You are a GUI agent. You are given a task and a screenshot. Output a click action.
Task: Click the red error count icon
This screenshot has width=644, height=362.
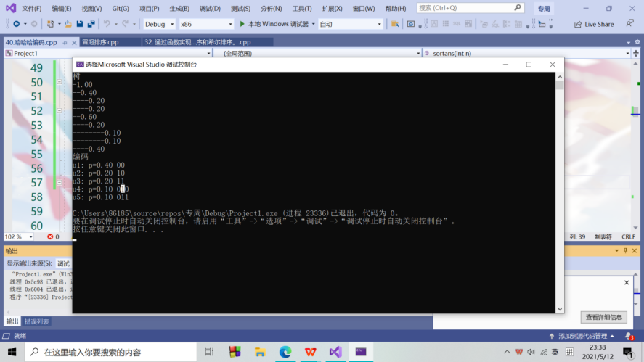[50, 236]
